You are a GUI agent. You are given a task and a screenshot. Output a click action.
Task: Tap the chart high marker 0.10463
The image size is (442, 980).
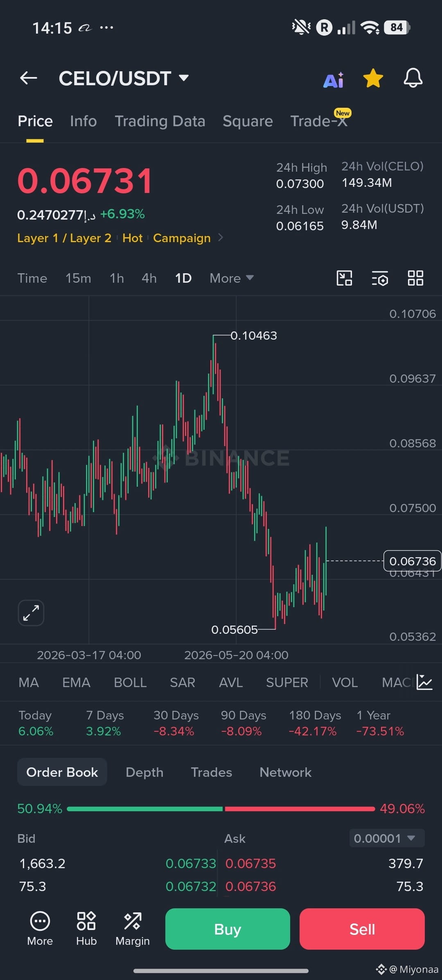click(x=254, y=336)
